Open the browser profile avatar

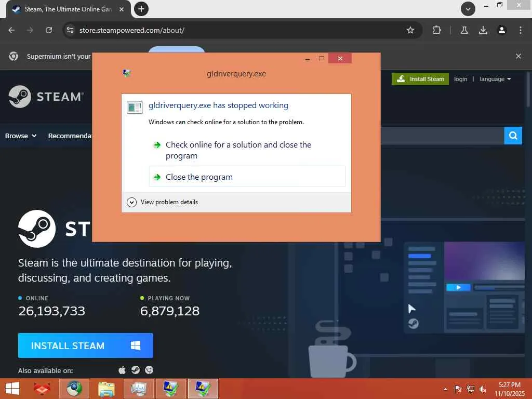[501, 30]
